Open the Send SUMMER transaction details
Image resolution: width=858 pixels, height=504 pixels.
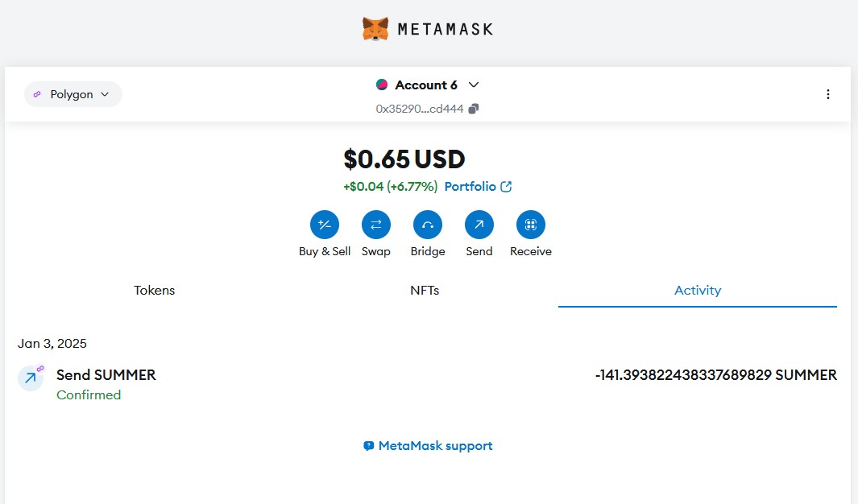pyautogui.click(x=106, y=375)
